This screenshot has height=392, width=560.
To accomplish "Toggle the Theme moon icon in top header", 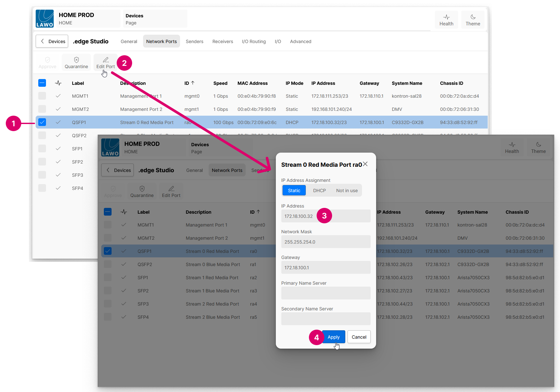I will coord(473,17).
